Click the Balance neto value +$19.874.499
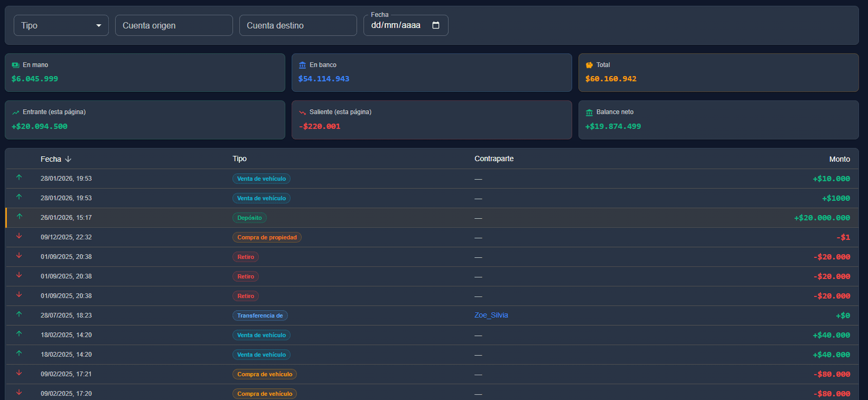This screenshot has height=400, width=868. pyautogui.click(x=613, y=126)
